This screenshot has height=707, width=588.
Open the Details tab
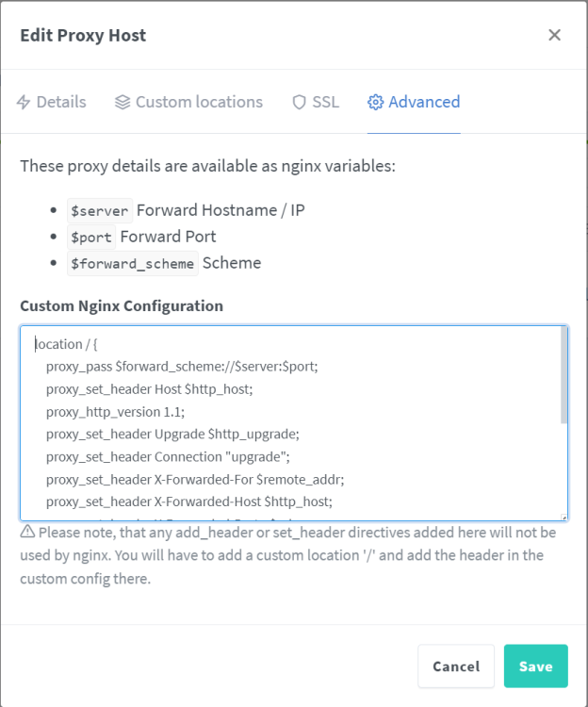[x=52, y=102]
